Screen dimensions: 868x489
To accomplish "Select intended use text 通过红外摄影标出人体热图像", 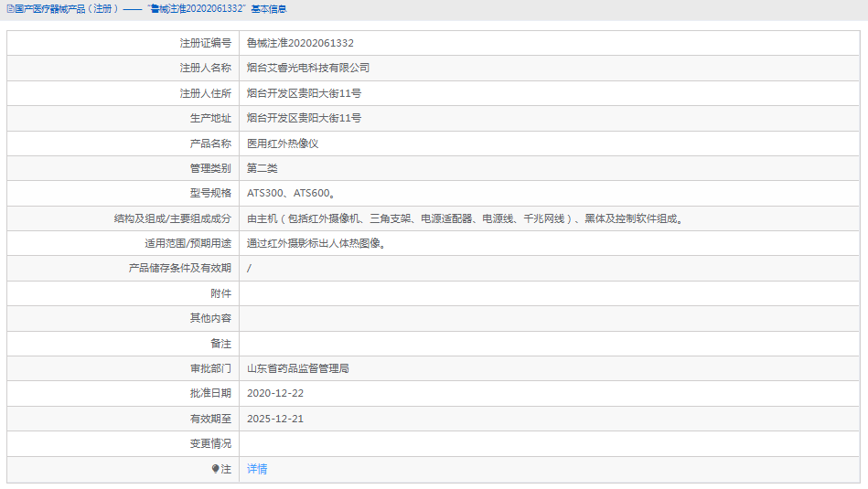I will coord(316,244).
